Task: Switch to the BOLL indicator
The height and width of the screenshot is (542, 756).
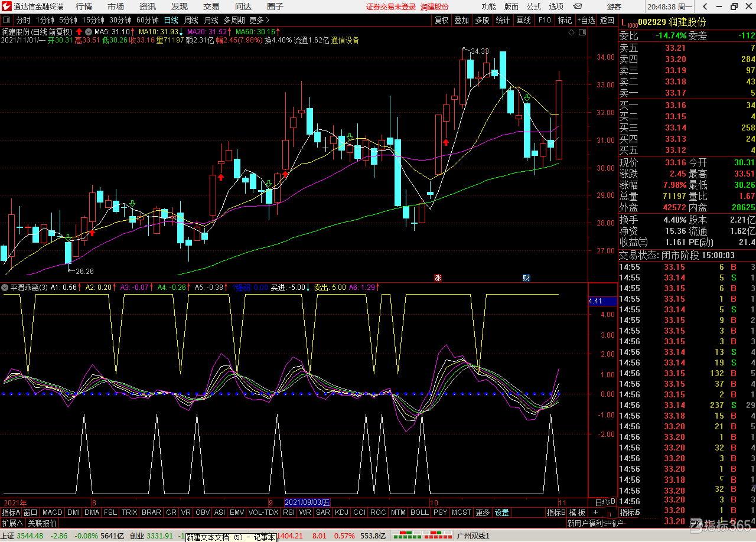Action: click(x=419, y=512)
